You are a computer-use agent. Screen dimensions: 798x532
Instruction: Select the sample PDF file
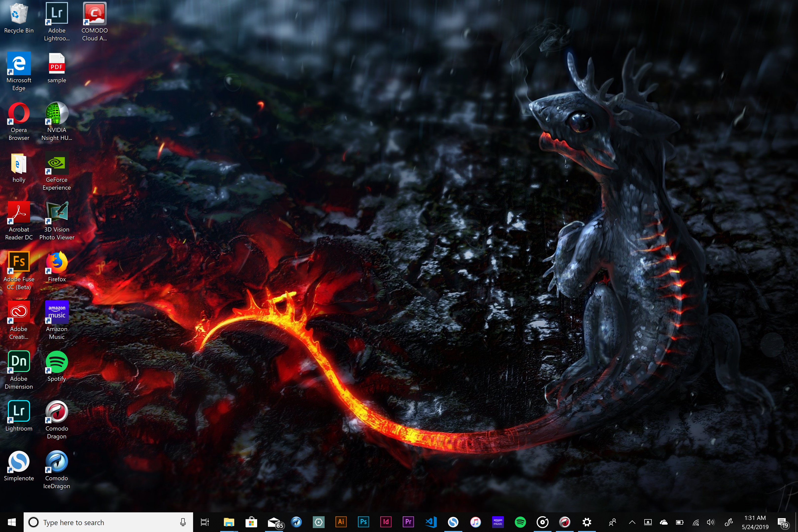point(57,64)
